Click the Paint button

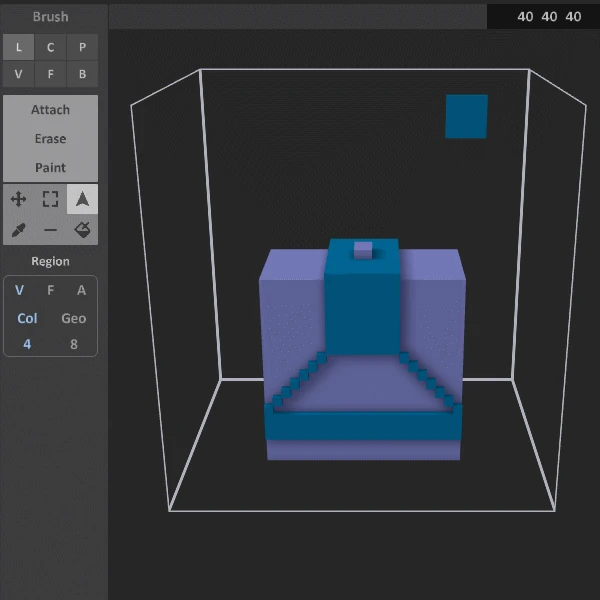[x=50, y=167]
